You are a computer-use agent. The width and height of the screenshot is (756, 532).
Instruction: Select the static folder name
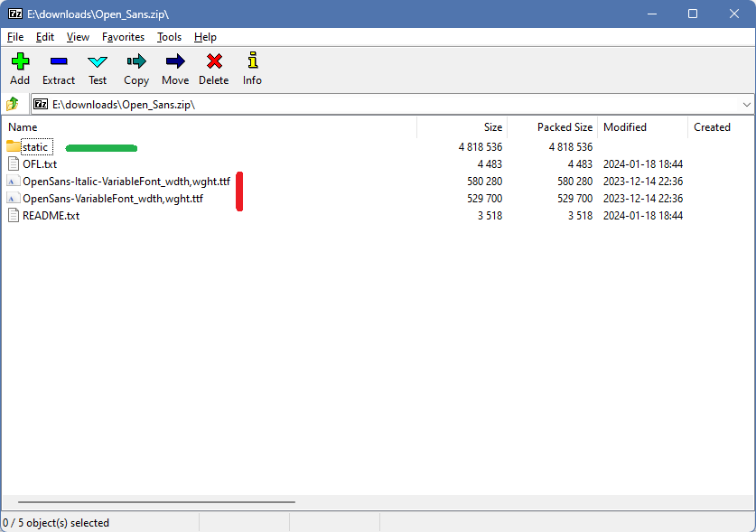click(x=35, y=147)
